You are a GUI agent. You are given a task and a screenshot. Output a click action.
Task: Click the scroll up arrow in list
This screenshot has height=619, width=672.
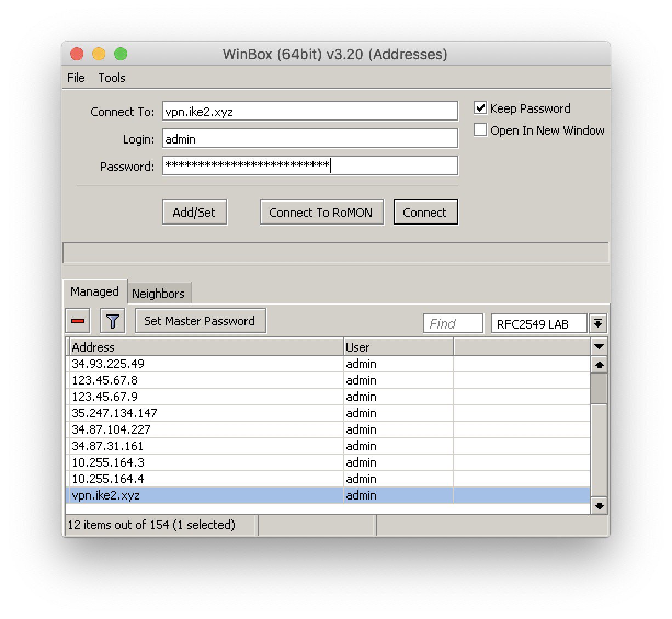(599, 365)
